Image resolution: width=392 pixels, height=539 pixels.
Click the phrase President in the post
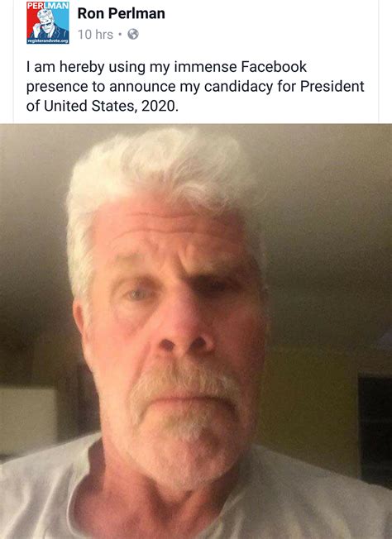332,86
